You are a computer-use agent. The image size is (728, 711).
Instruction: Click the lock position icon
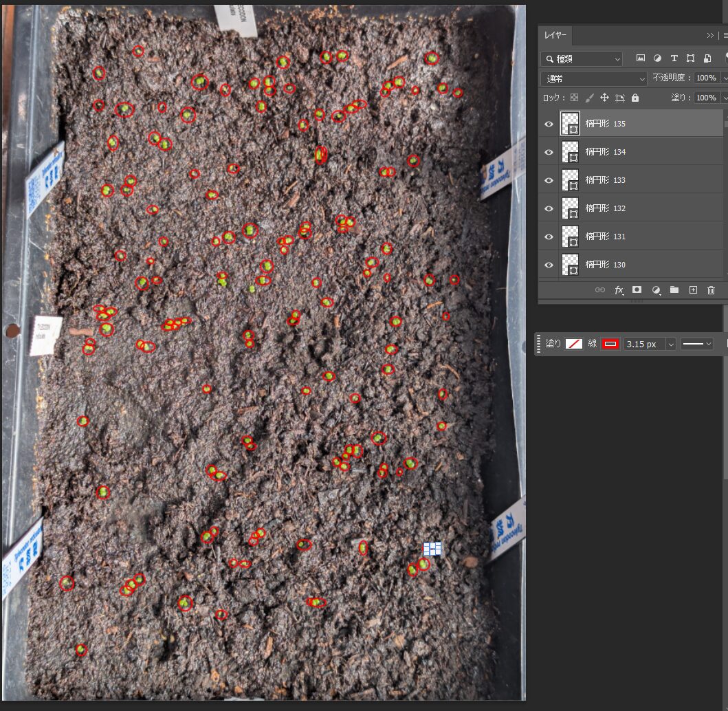[x=604, y=98]
